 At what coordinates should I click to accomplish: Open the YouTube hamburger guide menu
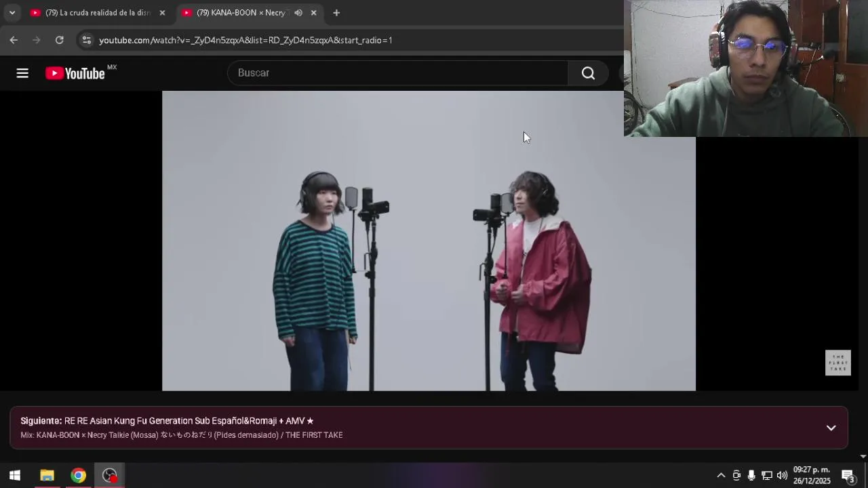click(x=22, y=73)
